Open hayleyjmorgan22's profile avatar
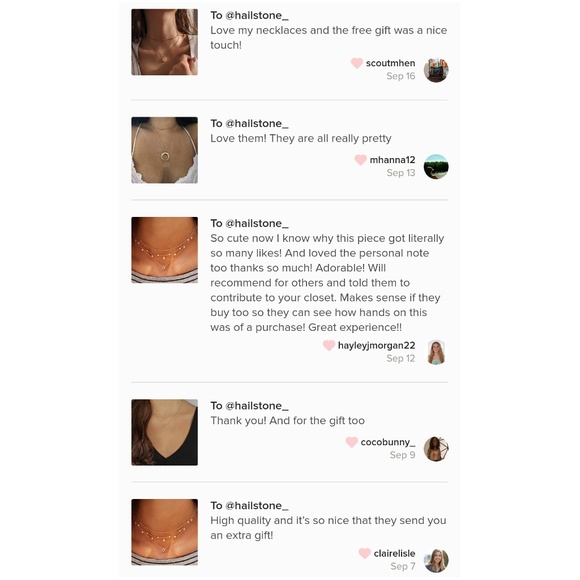This screenshot has width=580, height=580. click(x=436, y=353)
